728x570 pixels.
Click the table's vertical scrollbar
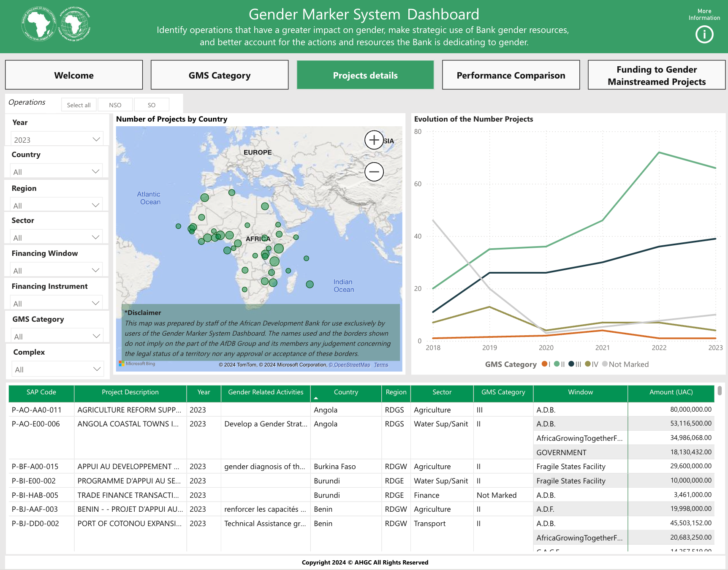point(719,391)
